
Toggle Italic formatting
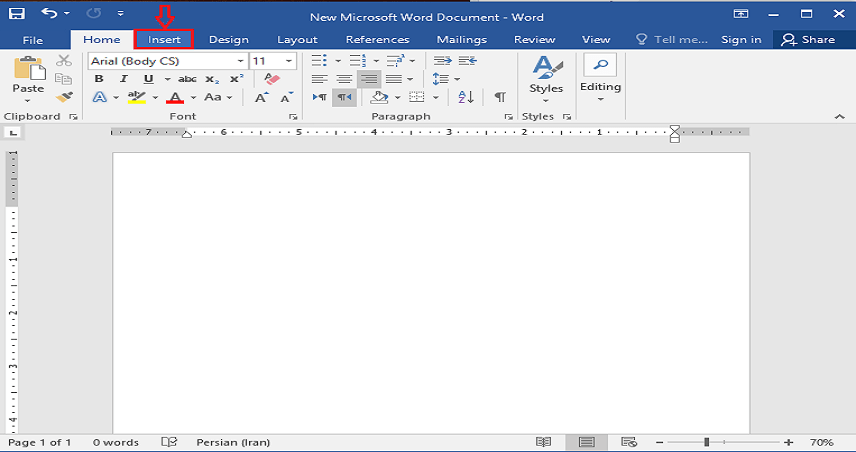tap(124, 79)
